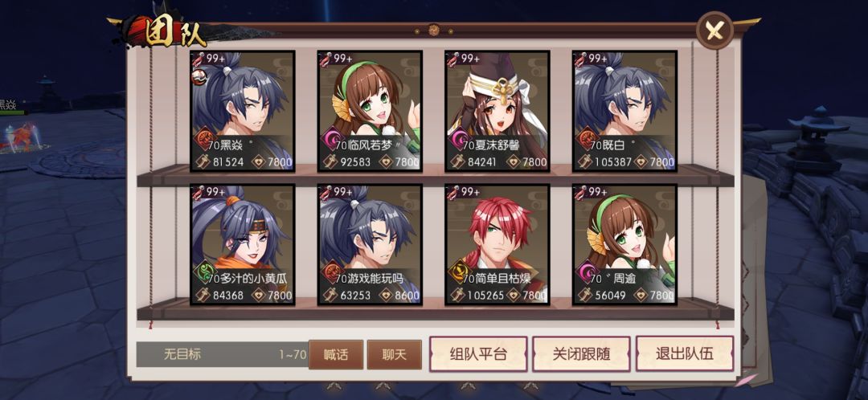
Task: Open the 无目标 1~70 target selector
Action: (222, 355)
